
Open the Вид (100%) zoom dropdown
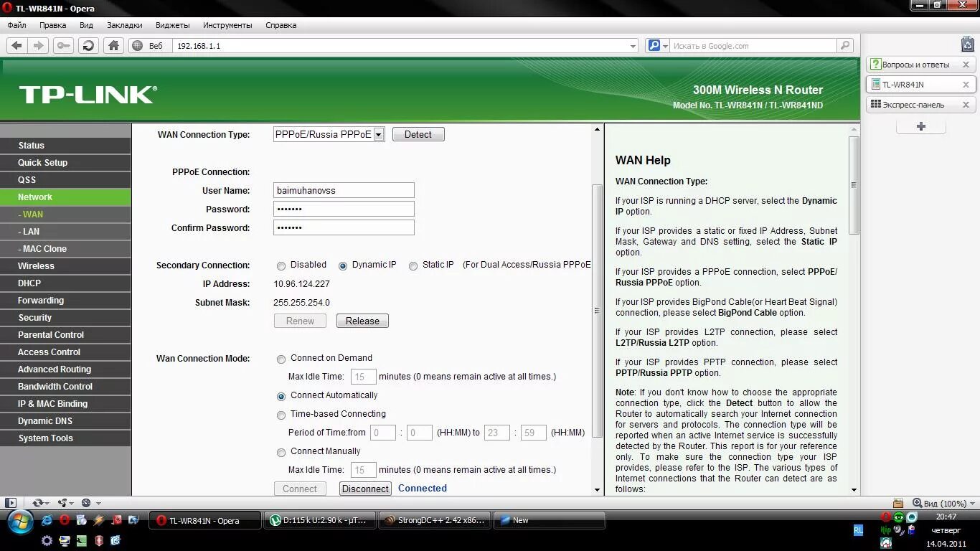point(971,504)
